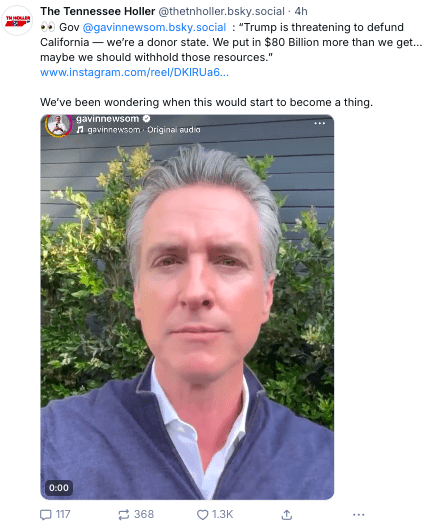Click the repost arrows icon
Image resolution: width=427 pixels, height=529 pixels.
coord(124,514)
